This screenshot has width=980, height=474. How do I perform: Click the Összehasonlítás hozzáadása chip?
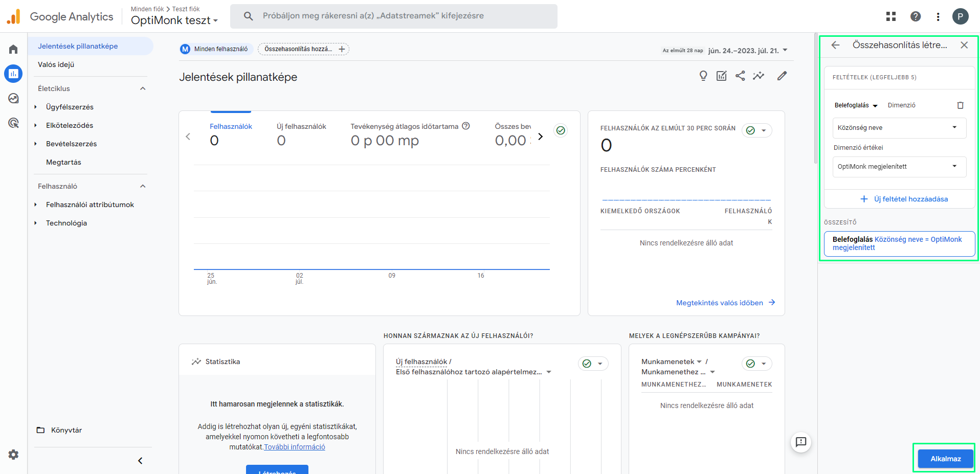(303, 49)
